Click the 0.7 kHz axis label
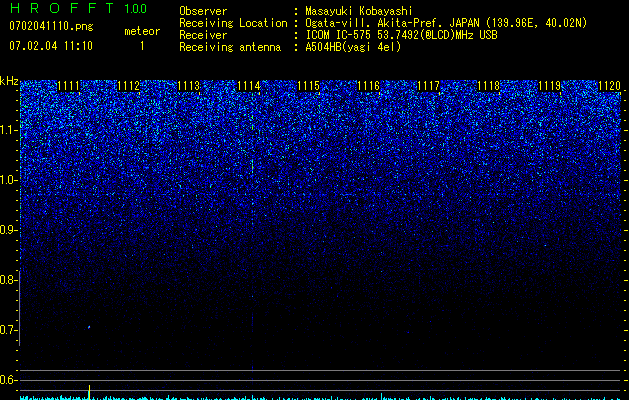 (x=8, y=330)
